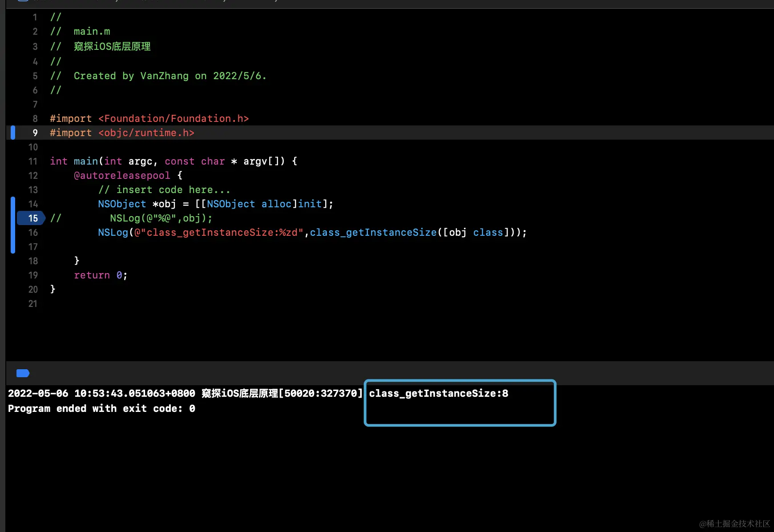Click the return 0; statement
This screenshot has width=774, height=532.
point(101,275)
